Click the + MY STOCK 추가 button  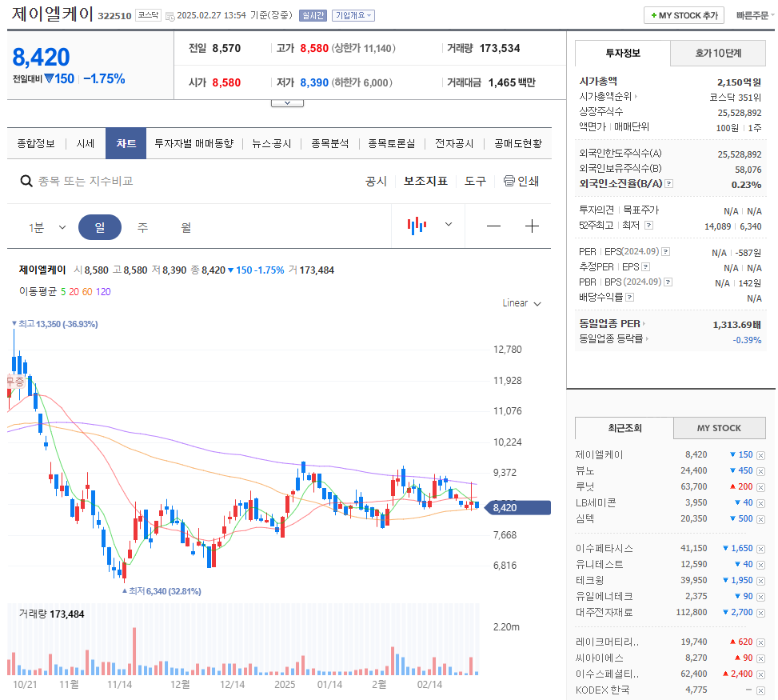point(684,14)
